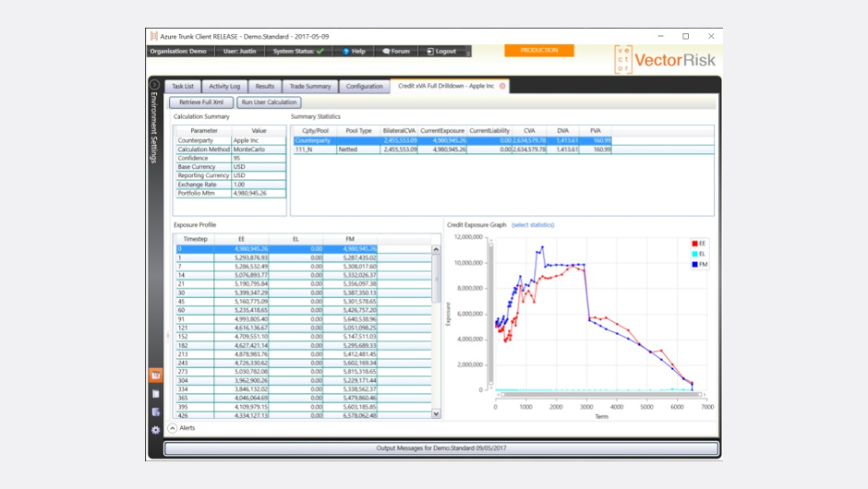The width and height of the screenshot is (868, 489).
Task: Click the graph vertical zoom slider bar
Action: pyautogui.click(x=490, y=313)
